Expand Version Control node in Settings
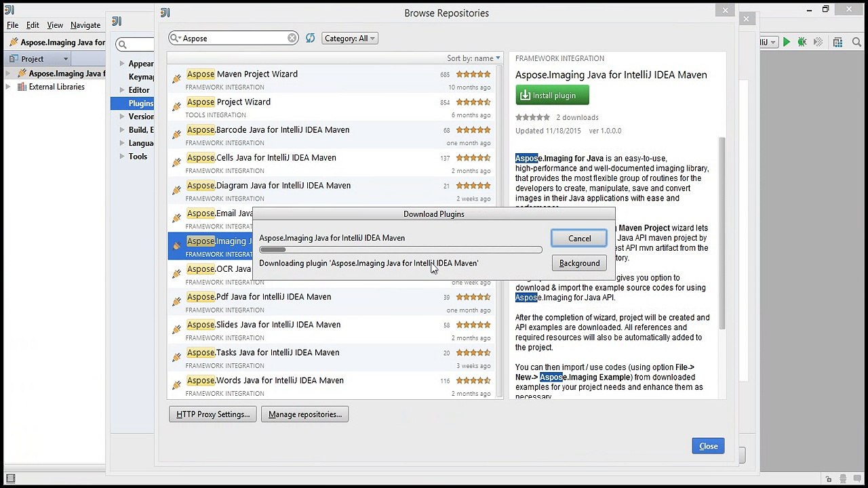This screenshot has width=868, height=488. click(122, 117)
